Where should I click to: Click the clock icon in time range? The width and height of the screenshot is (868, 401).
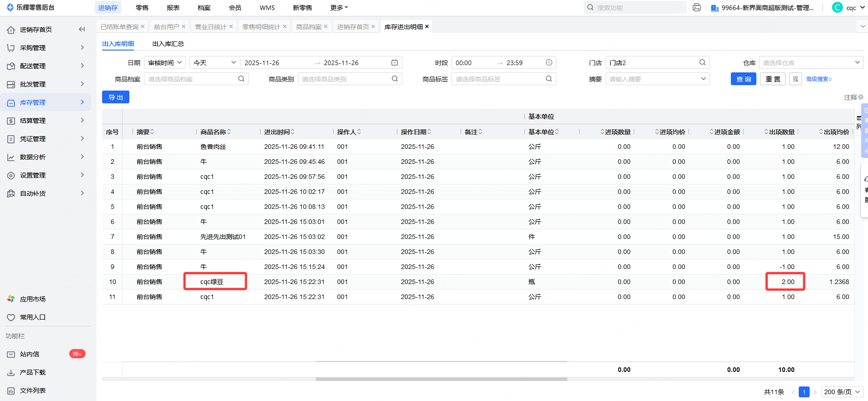click(549, 63)
